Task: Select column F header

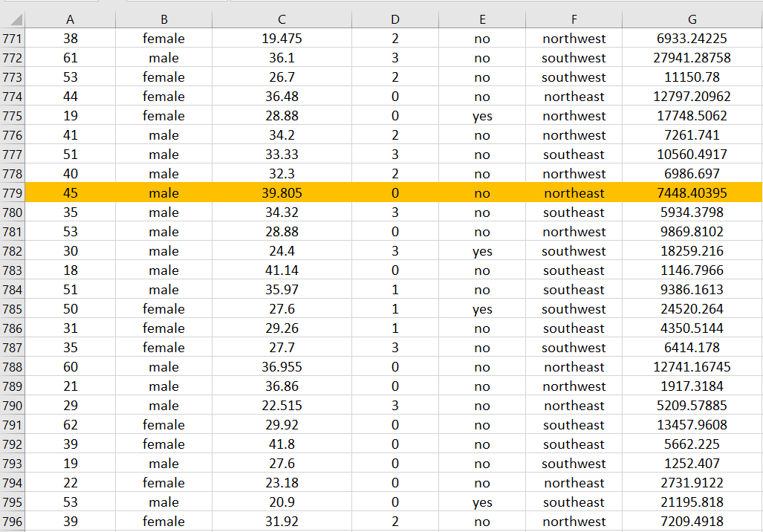Action: pos(574,19)
